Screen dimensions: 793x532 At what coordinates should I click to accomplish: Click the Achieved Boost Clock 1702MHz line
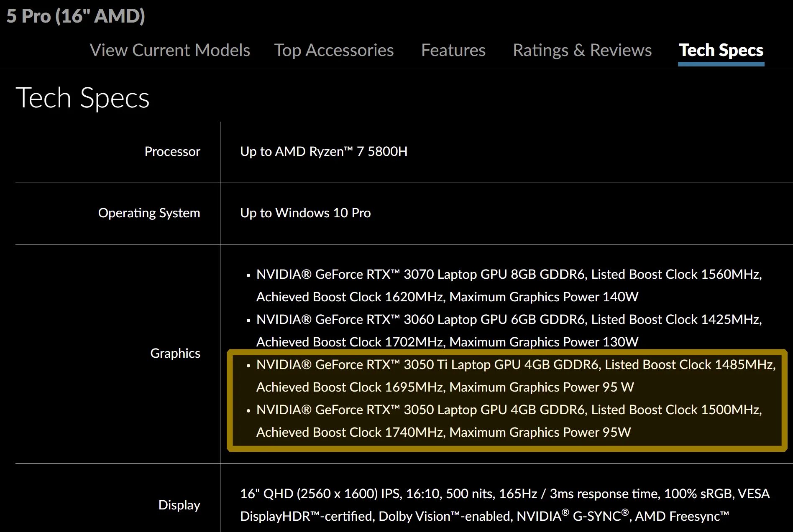[447, 342]
